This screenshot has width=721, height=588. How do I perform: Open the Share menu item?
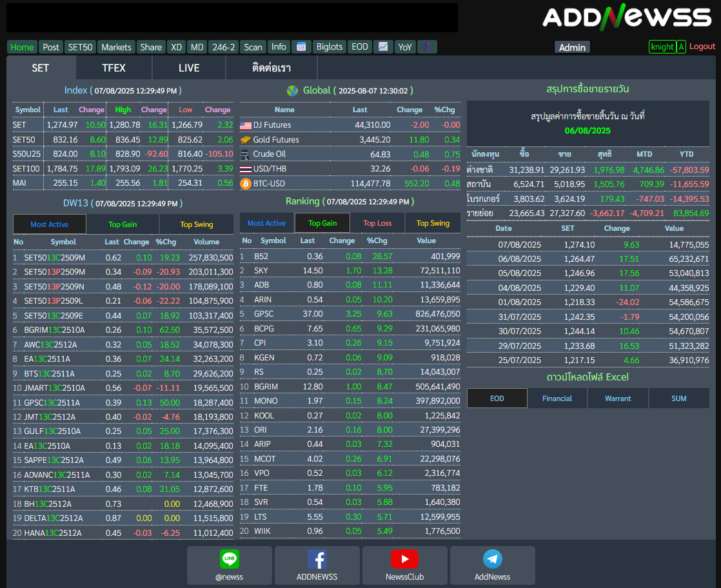tap(151, 47)
